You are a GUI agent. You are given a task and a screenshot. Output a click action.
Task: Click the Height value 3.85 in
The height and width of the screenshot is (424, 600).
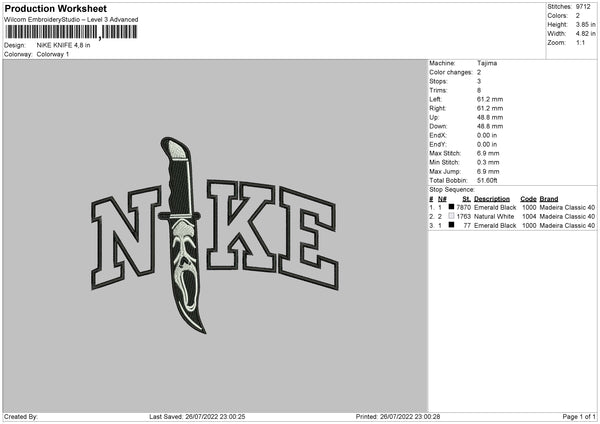(585, 24)
